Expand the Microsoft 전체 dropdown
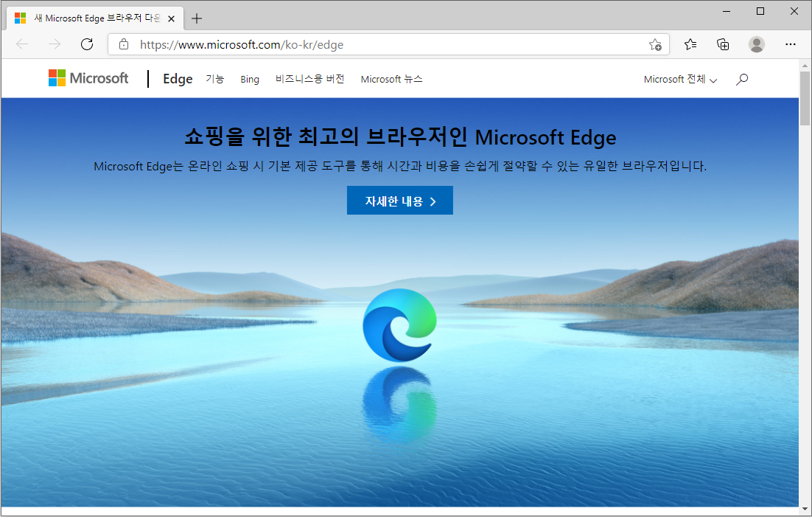Viewport: 812px width, 517px height. 680,80
